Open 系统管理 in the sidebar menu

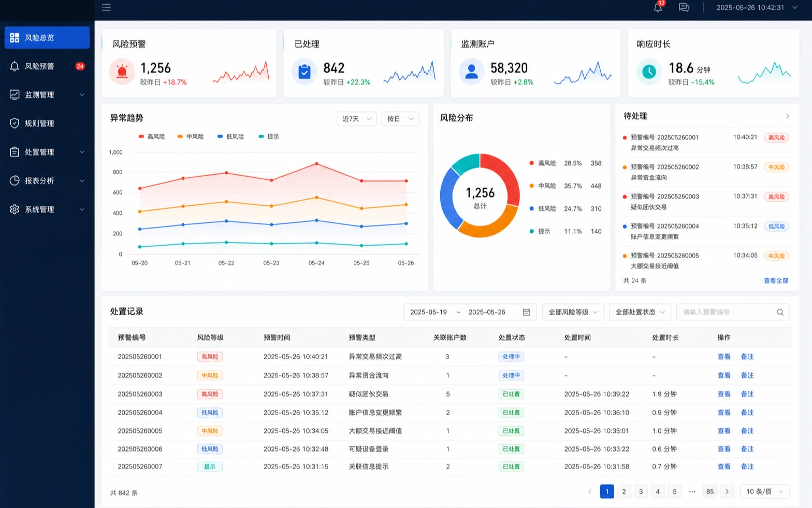pyautogui.click(x=47, y=209)
